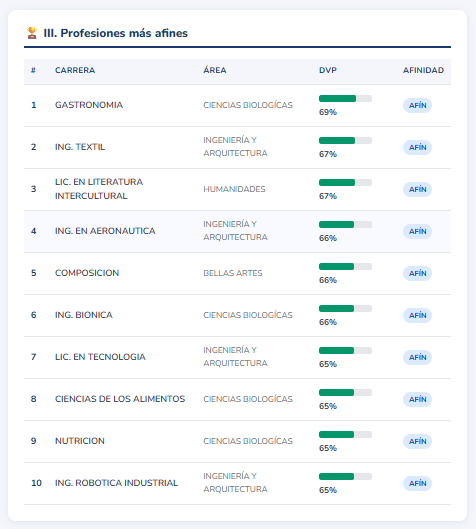Select LIC. EN LITERATURA INTERCULTURAL career
This screenshot has width=476, height=529.
pyautogui.click(x=99, y=189)
